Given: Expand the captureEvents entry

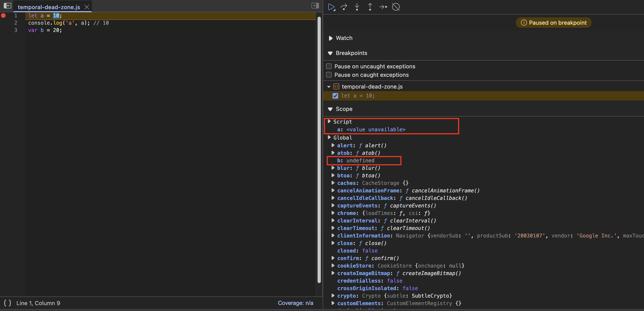Looking at the screenshot, I should click(x=333, y=205).
